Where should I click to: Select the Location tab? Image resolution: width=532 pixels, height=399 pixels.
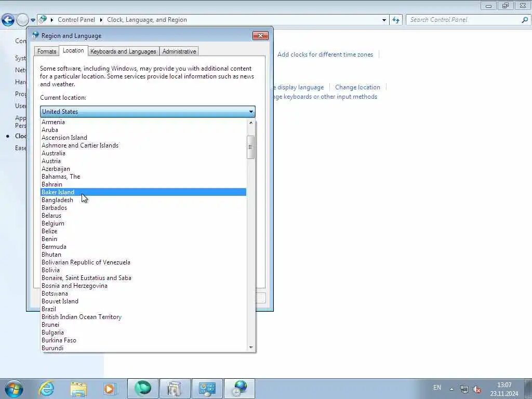tap(73, 50)
